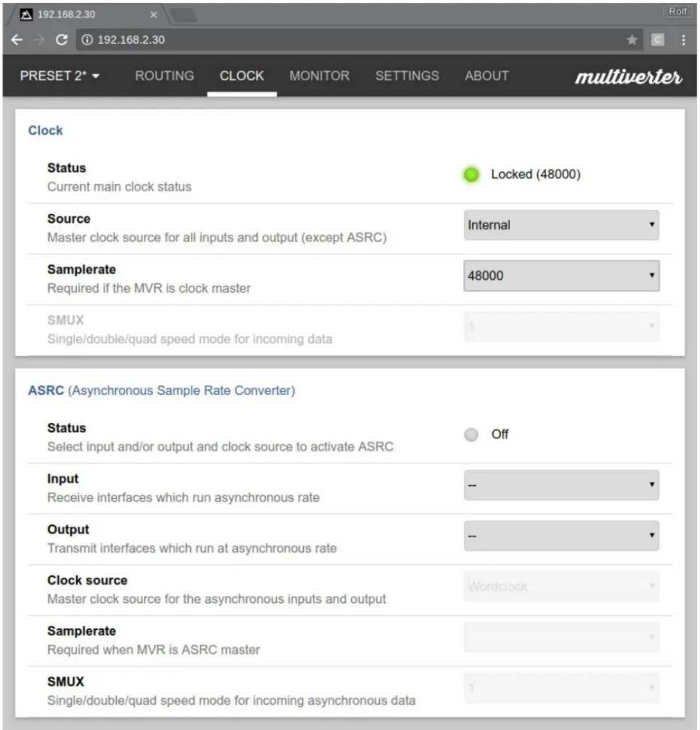
Task: Bookmark the page with the star icon
Action: pos(632,39)
